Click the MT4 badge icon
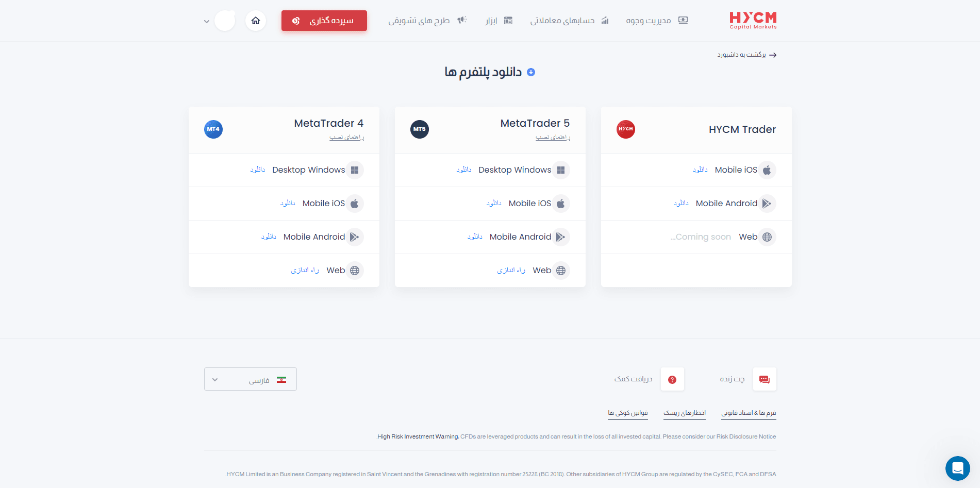The image size is (980, 488). (213, 129)
